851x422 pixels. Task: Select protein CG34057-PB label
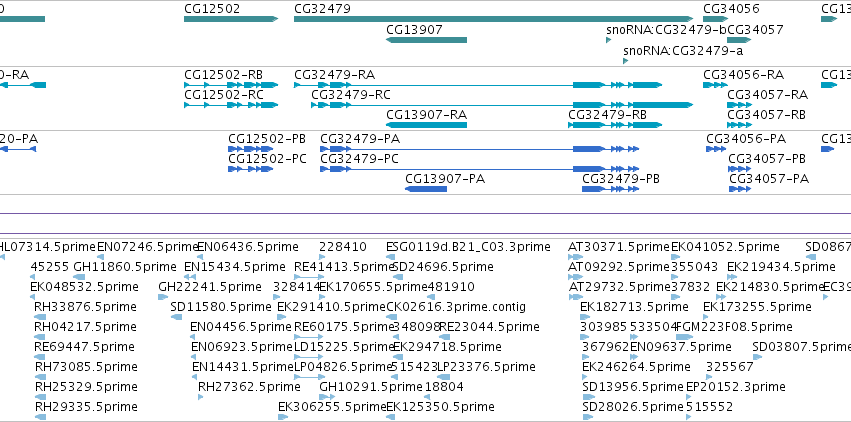767,159
